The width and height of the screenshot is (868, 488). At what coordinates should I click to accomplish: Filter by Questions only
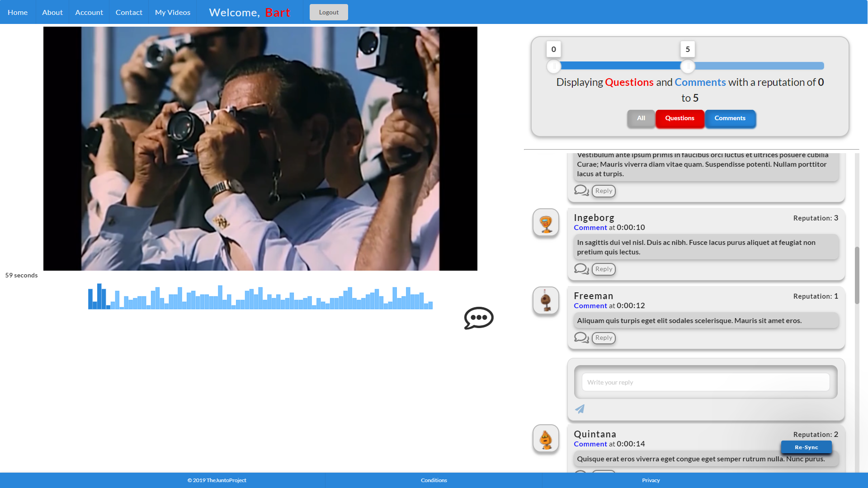pyautogui.click(x=680, y=118)
